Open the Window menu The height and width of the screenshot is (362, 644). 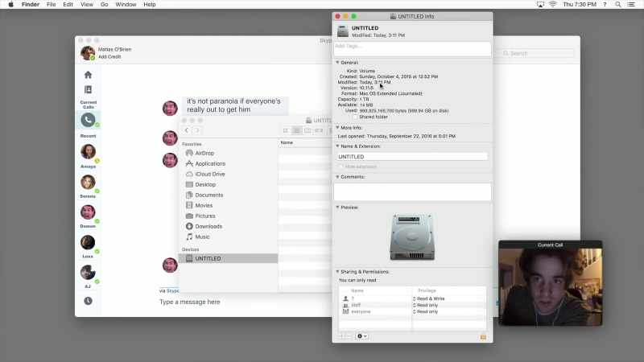click(x=126, y=5)
